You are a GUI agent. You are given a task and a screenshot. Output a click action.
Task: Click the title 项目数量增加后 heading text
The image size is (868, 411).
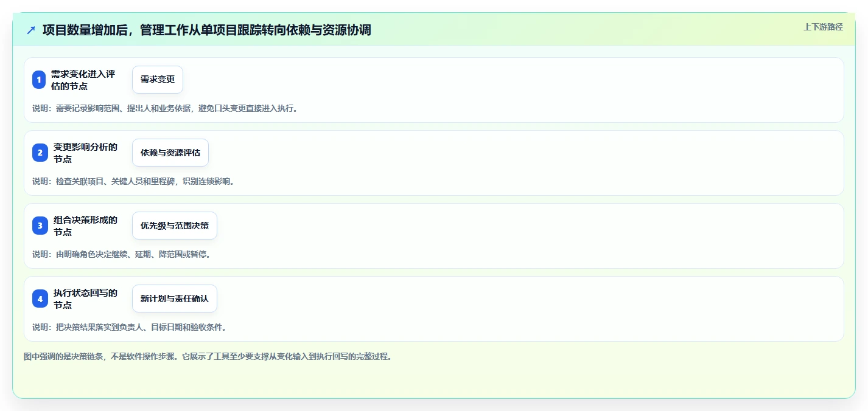(x=206, y=30)
